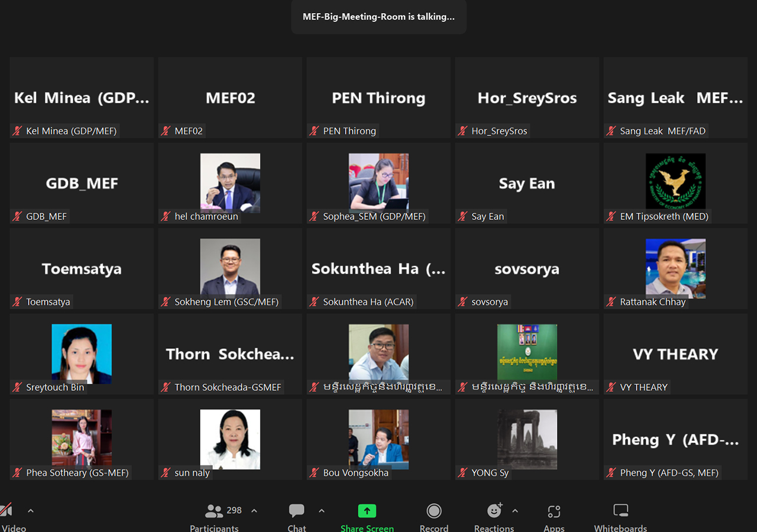
Task: Select Sokheng Lem's profile photo tile
Action: point(230,267)
